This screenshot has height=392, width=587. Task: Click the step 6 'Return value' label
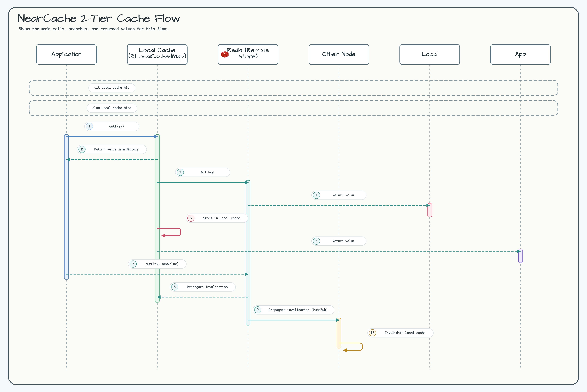click(339, 241)
